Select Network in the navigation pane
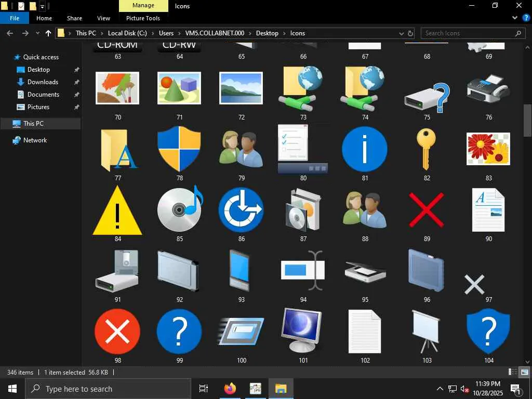The width and height of the screenshot is (532, 399). [35, 140]
